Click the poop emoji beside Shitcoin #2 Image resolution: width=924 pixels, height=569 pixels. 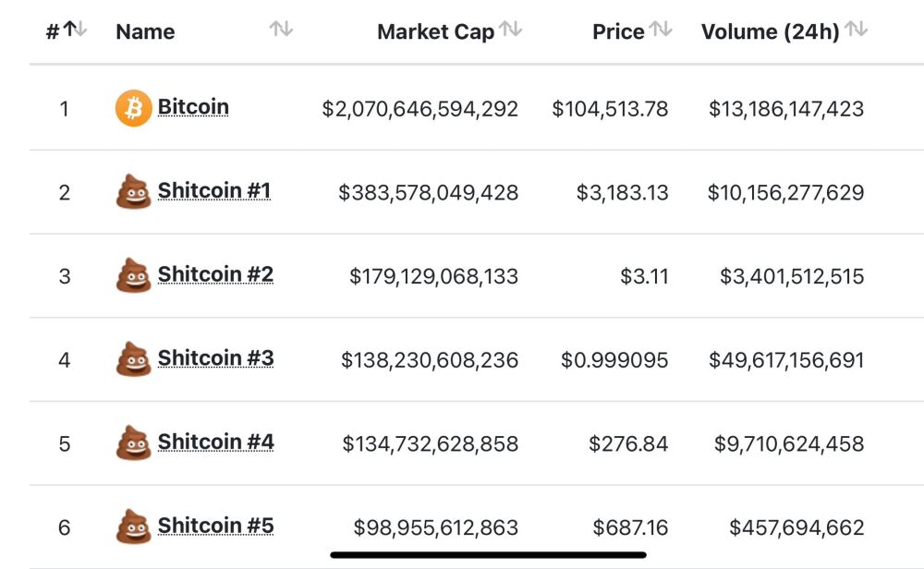click(134, 275)
